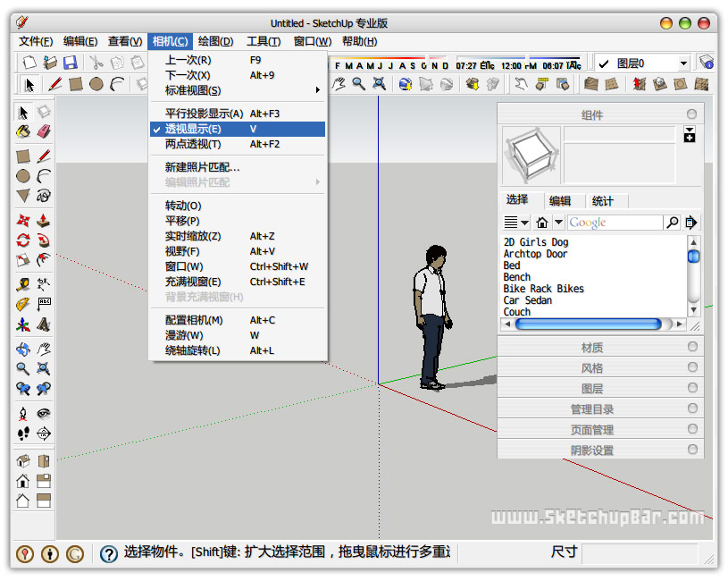This screenshot has height=581, width=728.
Task: Select the 3D Text tool
Action: point(44,324)
